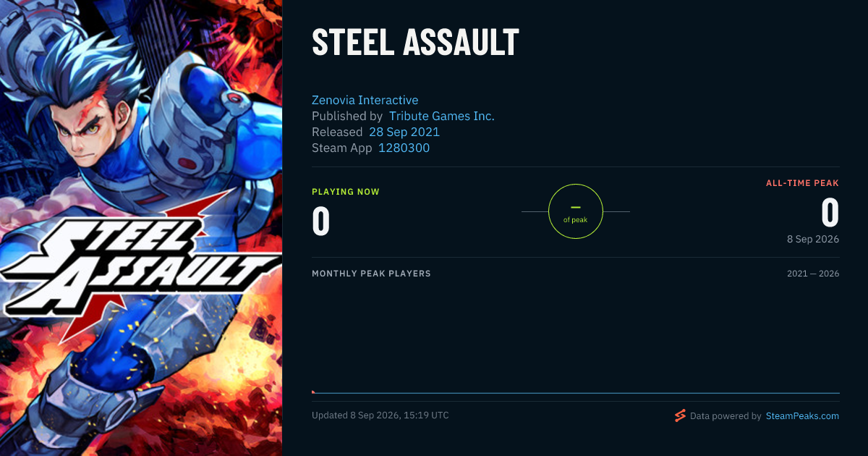868x456 pixels.
Task: Click the STEEL ASSAULT page title
Action: [415, 43]
